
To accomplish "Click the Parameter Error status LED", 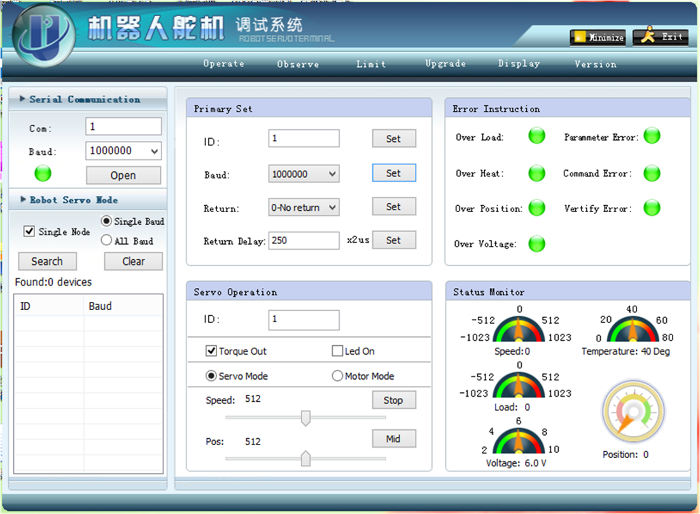I will [x=652, y=137].
